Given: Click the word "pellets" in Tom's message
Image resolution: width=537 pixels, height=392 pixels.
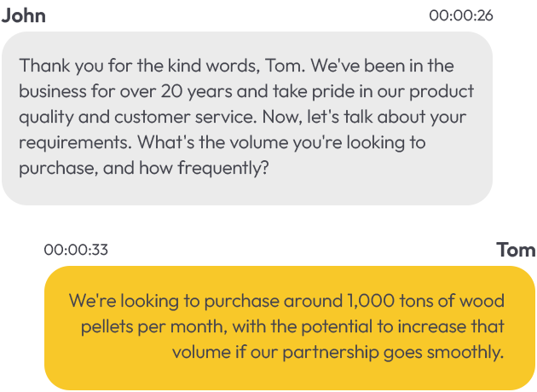Looking at the screenshot, I should (x=107, y=326).
